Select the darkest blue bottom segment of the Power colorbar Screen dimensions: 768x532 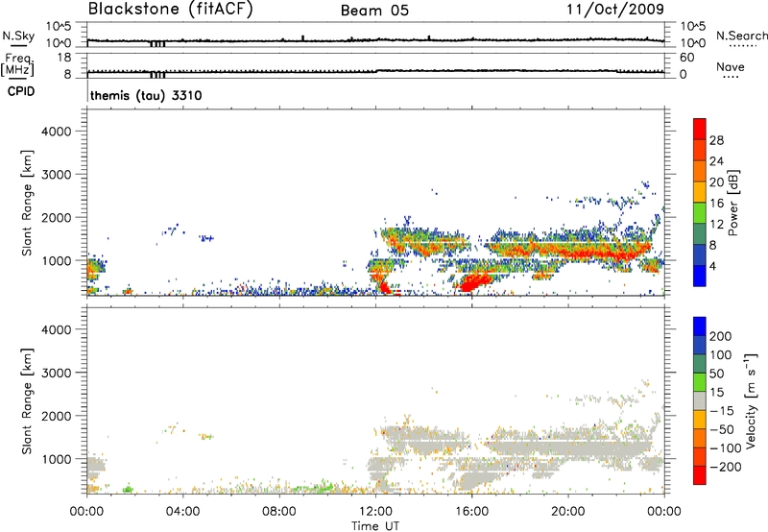pyautogui.click(x=700, y=276)
